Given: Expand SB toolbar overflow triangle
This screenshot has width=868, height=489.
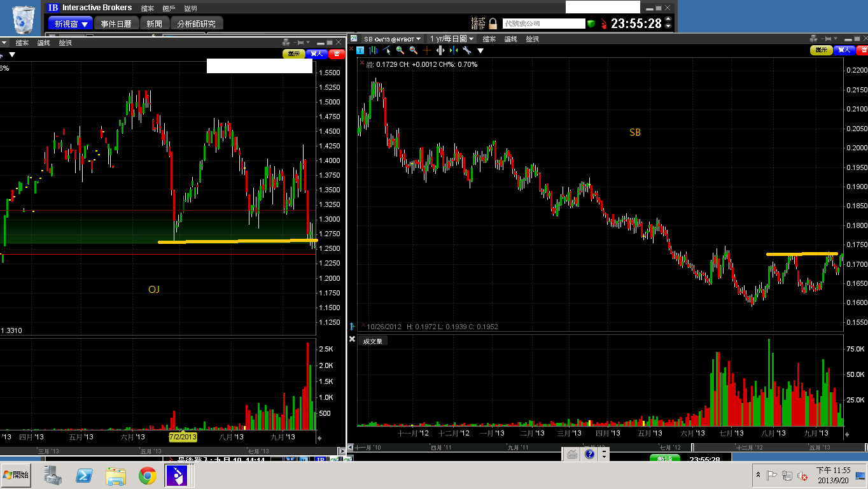Looking at the screenshot, I should pos(480,50).
